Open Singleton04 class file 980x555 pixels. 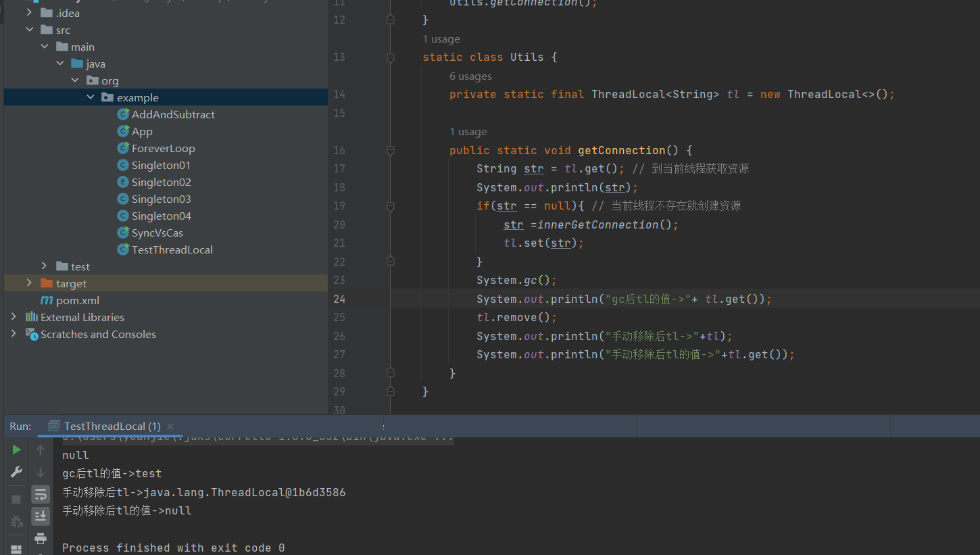(x=161, y=216)
